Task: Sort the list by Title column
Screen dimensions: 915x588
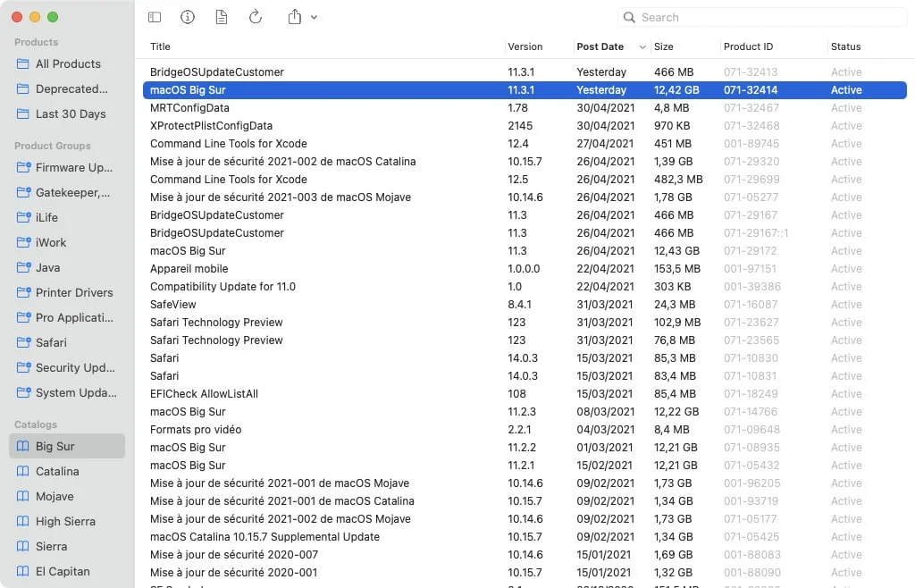Action: pyautogui.click(x=161, y=46)
